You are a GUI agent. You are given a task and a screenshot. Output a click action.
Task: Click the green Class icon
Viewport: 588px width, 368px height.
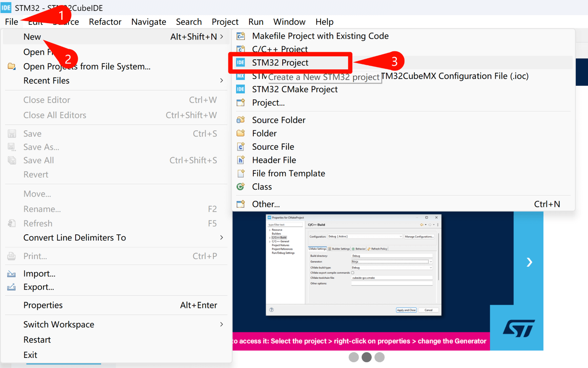tap(241, 187)
